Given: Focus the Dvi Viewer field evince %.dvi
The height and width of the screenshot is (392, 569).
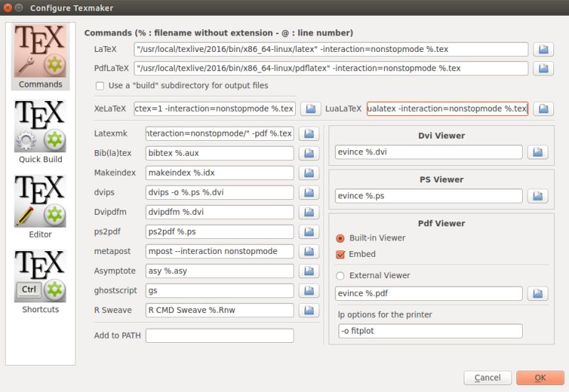Looking at the screenshot, I should point(429,152).
